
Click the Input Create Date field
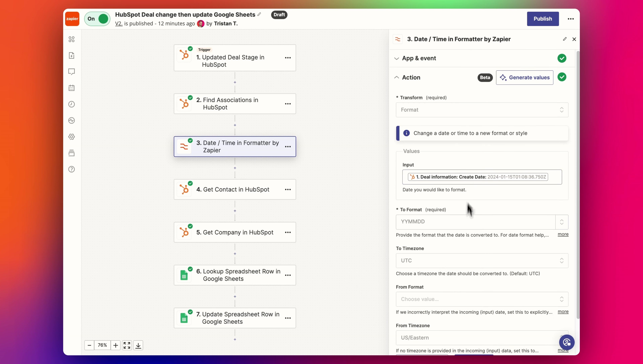[482, 177]
